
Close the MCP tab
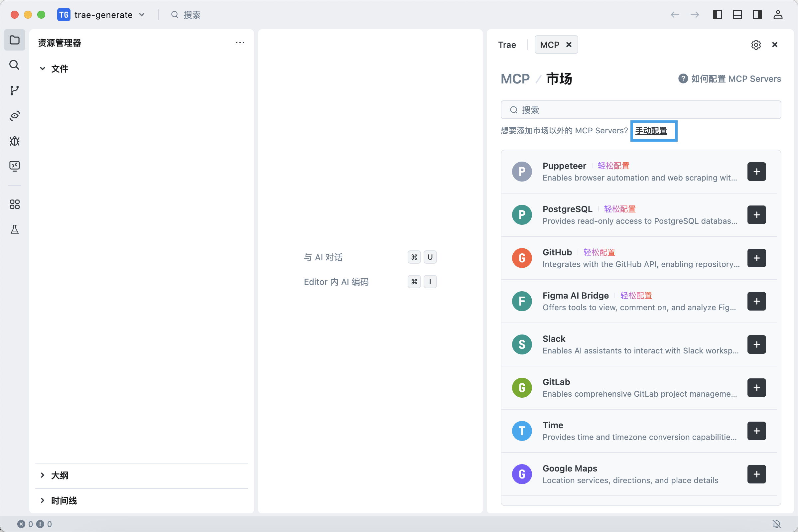coord(569,45)
